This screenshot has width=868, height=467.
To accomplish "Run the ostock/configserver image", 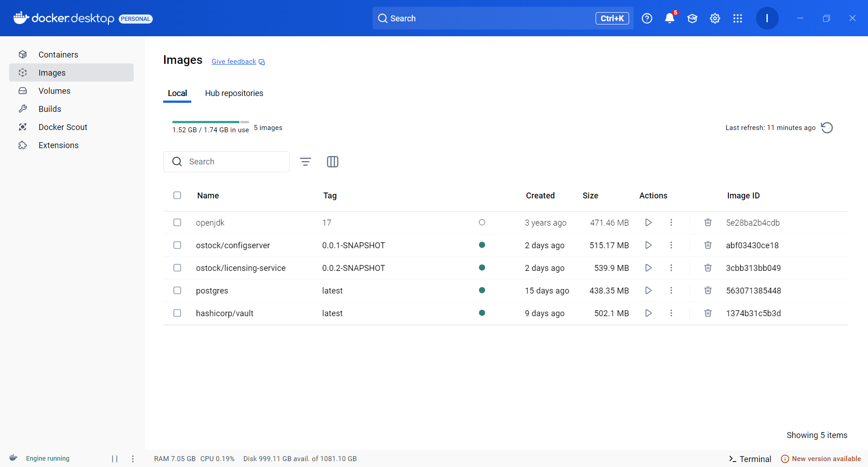I will click(x=649, y=245).
